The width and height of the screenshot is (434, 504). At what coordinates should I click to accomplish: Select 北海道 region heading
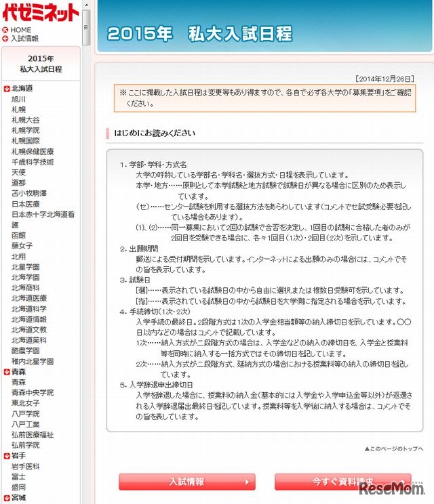click(22, 88)
